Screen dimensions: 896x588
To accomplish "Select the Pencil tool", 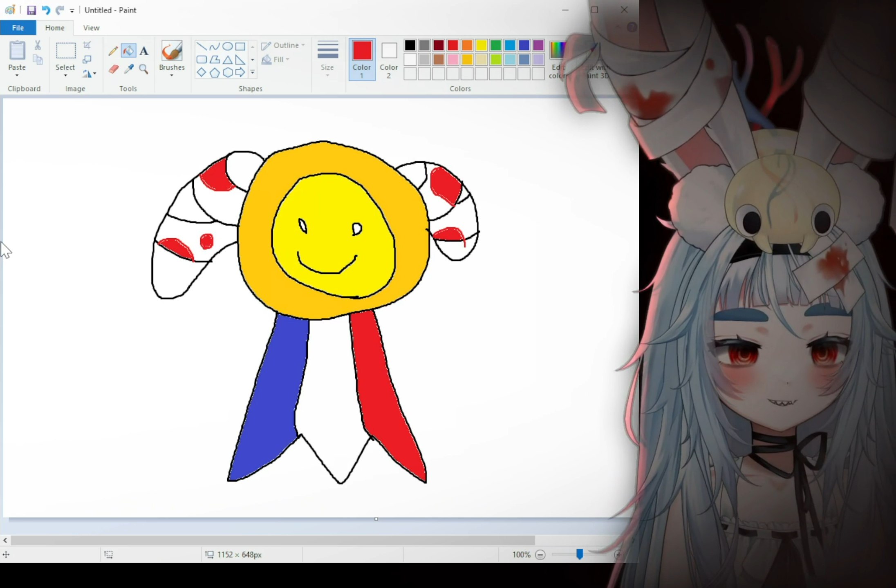I will (113, 51).
